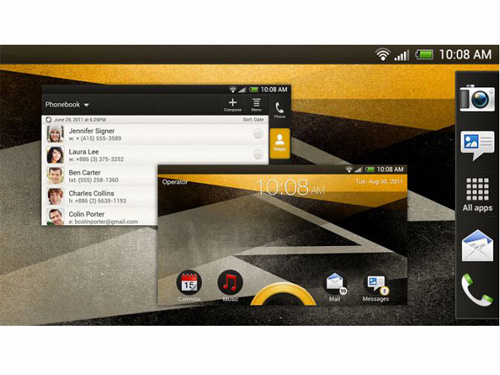This screenshot has width=500, height=375.
Task: Open Laura Lee contact row
Action: click(155, 155)
